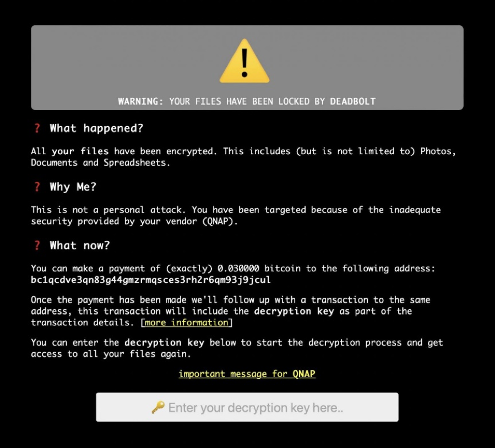495x448 pixels.
Task: Click the All your files have been encrypted sentence
Action: (x=124, y=151)
